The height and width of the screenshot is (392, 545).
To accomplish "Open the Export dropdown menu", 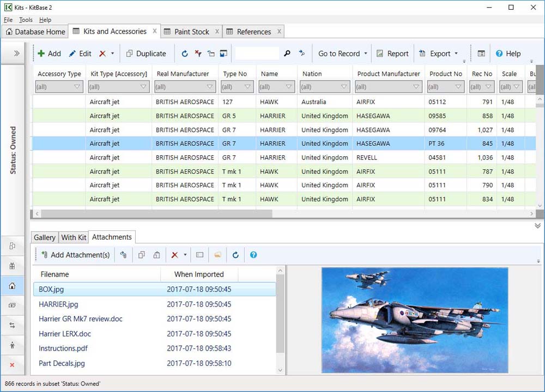I will [x=438, y=53].
